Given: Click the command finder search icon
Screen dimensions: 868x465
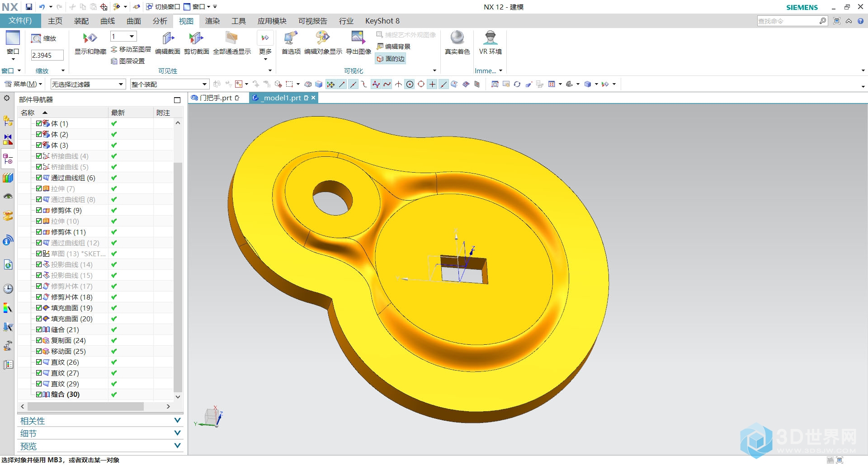Looking at the screenshot, I should click(823, 21).
